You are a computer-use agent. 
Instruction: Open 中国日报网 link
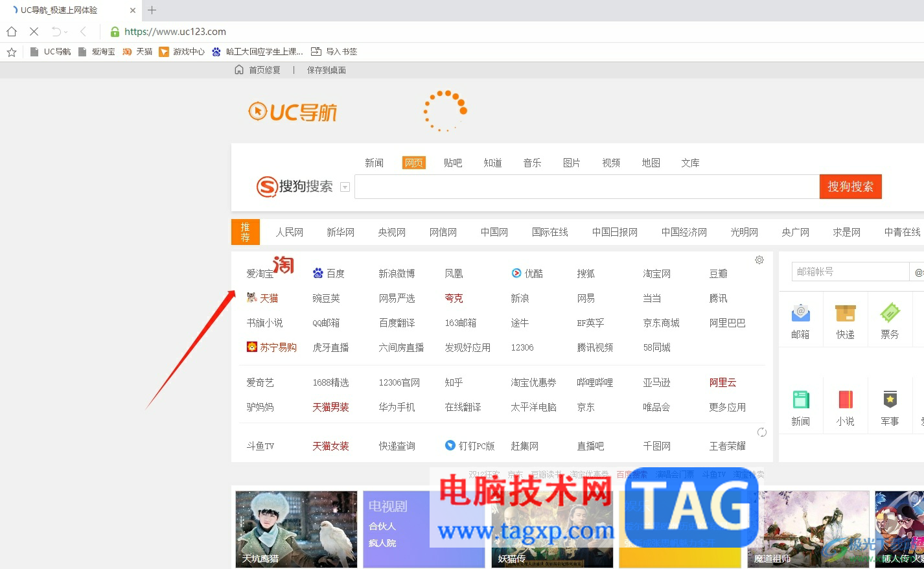click(x=614, y=232)
